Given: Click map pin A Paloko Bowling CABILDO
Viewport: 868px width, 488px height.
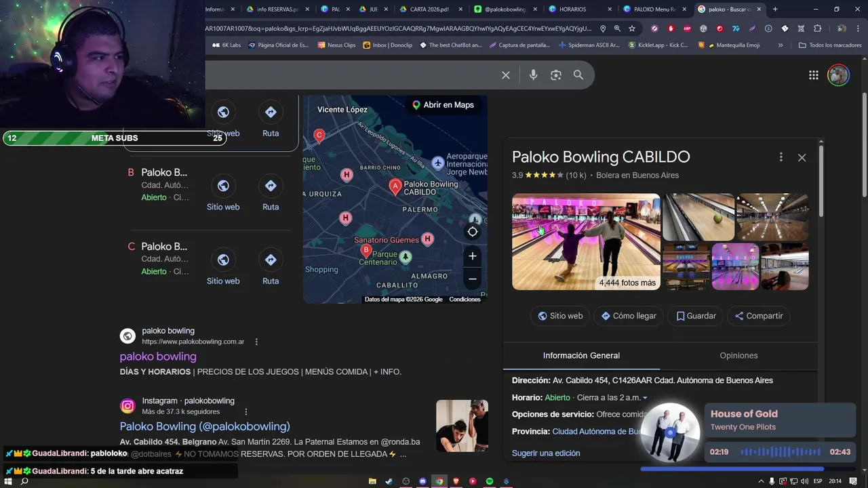Looking at the screenshot, I should pyautogui.click(x=395, y=186).
